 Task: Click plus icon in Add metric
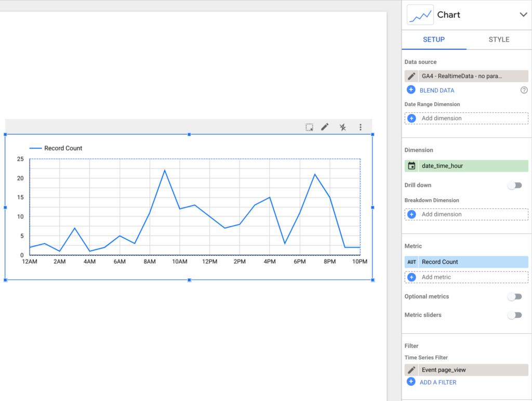click(411, 277)
